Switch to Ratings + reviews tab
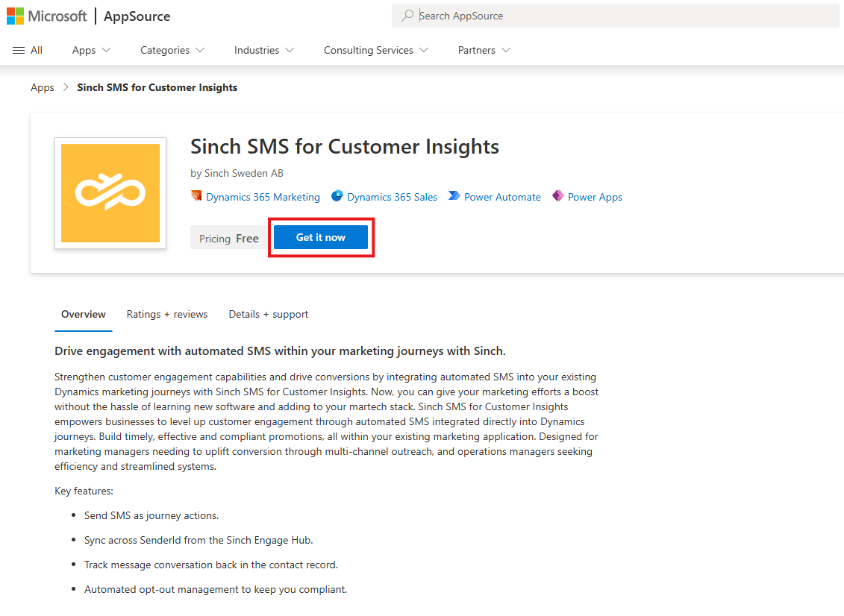The width and height of the screenshot is (844, 616). point(167,314)
